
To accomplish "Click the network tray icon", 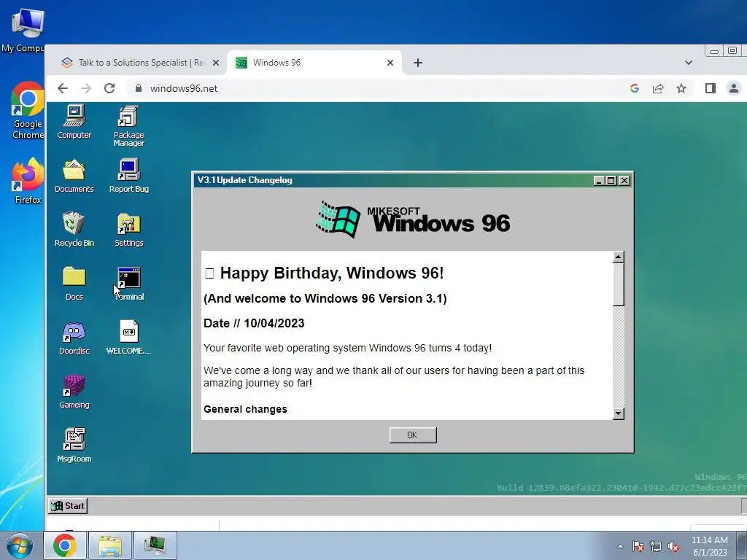I will (656, 546).
